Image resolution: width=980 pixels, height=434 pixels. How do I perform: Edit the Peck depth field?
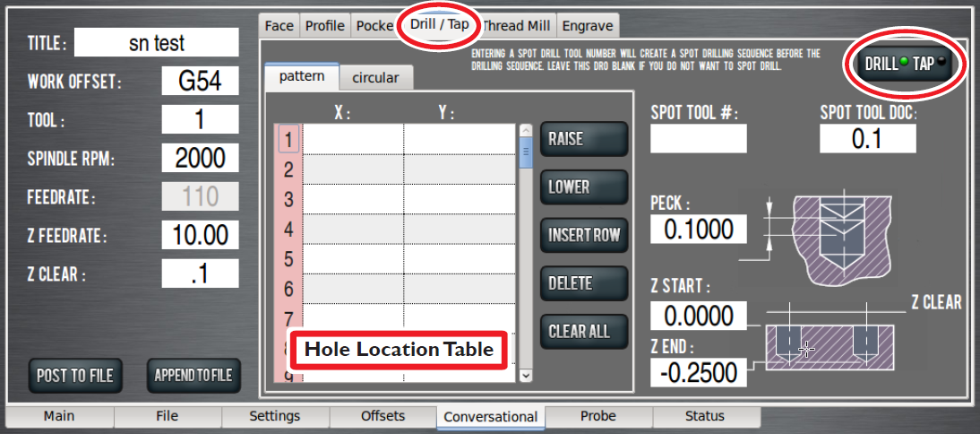[698, 229]
